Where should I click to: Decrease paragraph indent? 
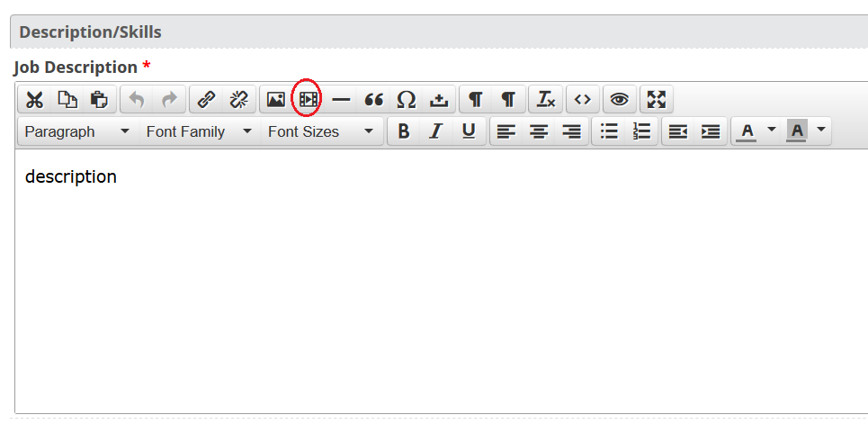pos(678,131)
